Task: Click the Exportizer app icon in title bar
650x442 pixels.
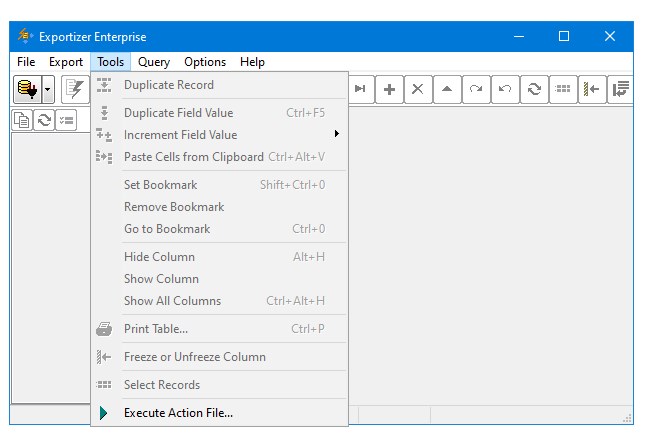Action: tap(25, 36)
